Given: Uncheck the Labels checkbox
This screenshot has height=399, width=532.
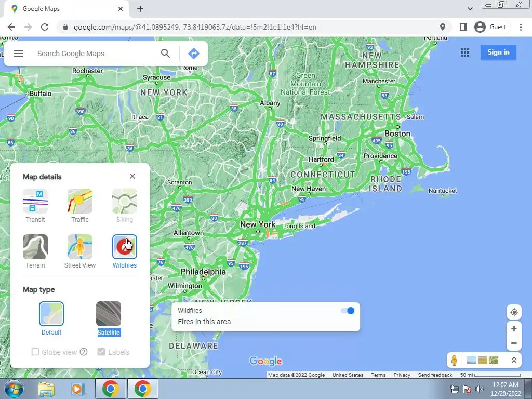Looking at the screenshot, I should pyautogui.click(x=101, y=352).
